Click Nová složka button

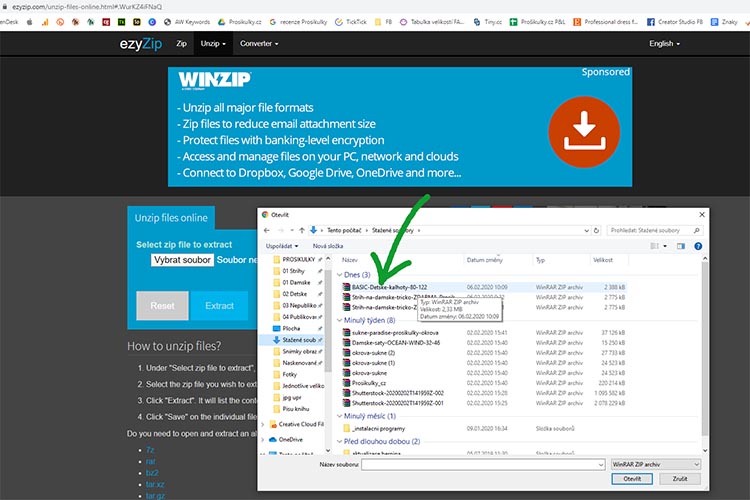(328, 246)
